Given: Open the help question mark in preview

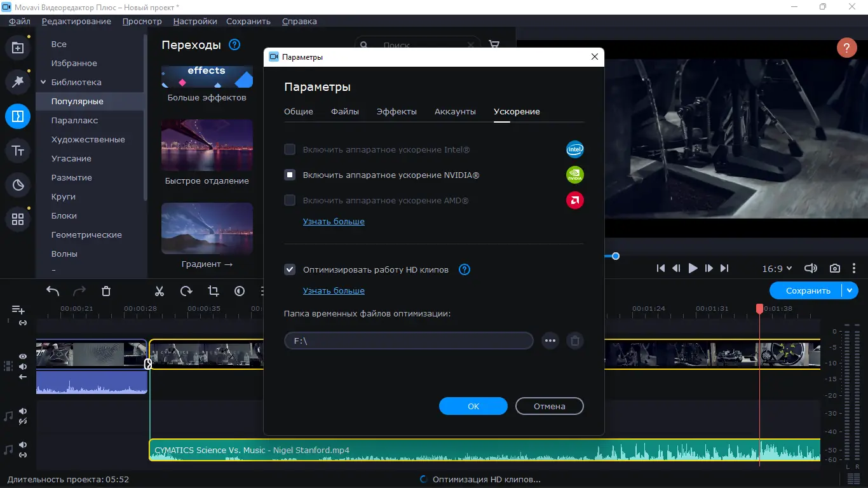Looking at the screenshot, I should 846,48.
